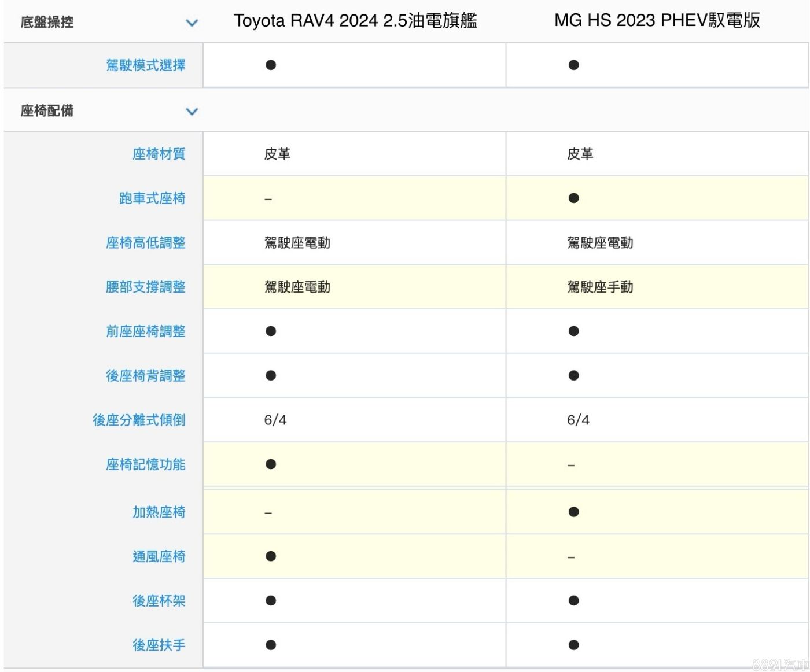Click Toyota dot for 通風座椅
Viewport: 810px width, 672px height.
pos(271,556)
